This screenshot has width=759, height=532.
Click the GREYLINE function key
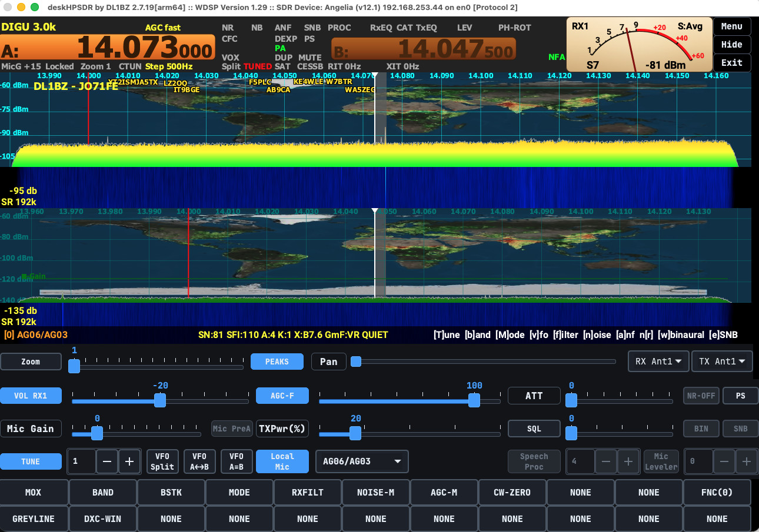coord(34,519)
